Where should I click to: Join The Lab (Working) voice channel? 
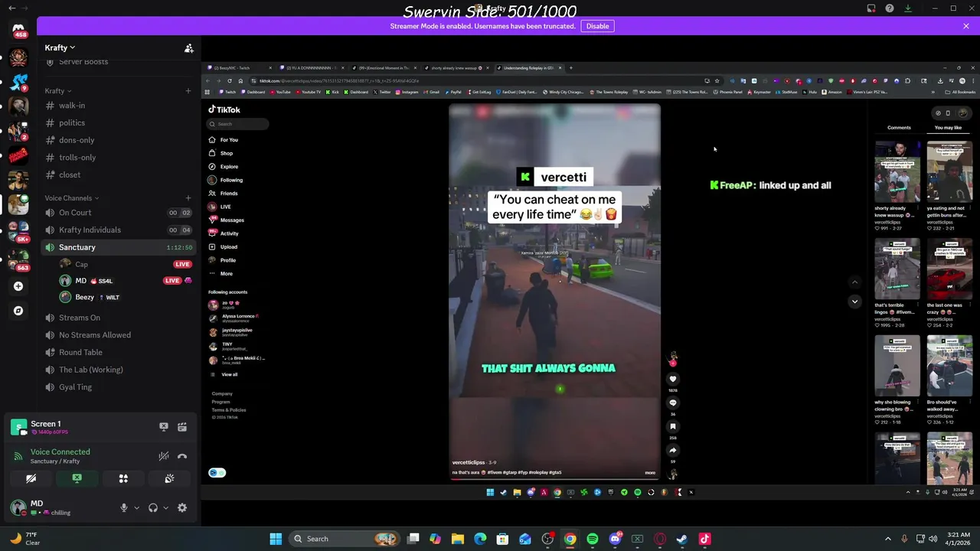tap(119, 370)
